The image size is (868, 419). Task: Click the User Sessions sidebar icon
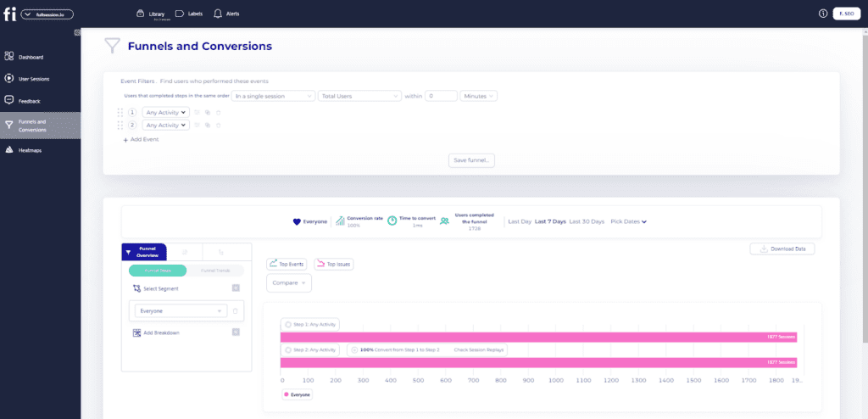pyautogui.click(x=8, y=79)
